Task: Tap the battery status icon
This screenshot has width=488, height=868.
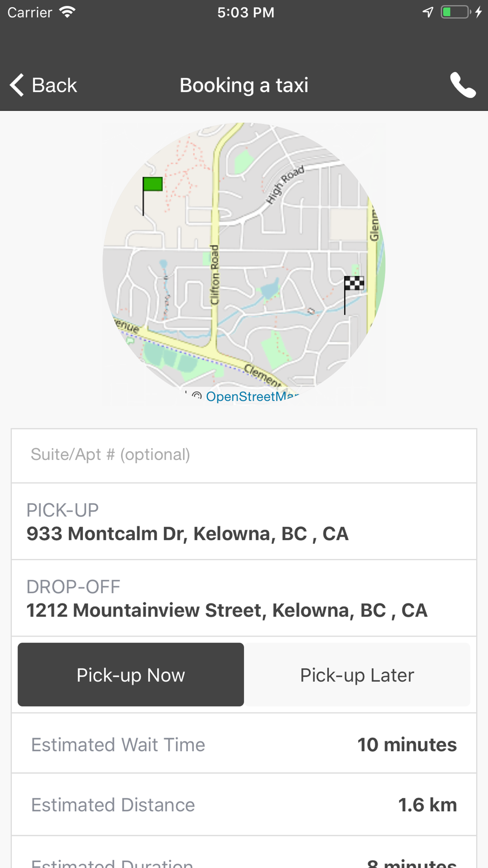Action: click(x=455, y=12)
